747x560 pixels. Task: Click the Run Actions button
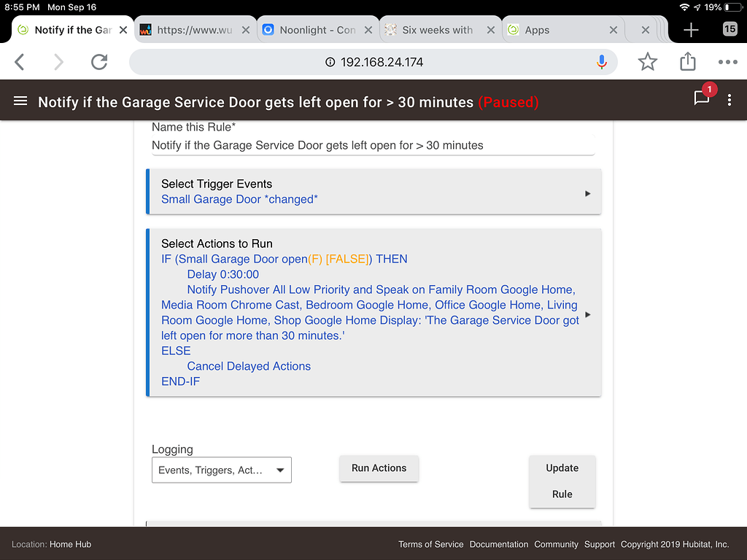coord(379,468)
